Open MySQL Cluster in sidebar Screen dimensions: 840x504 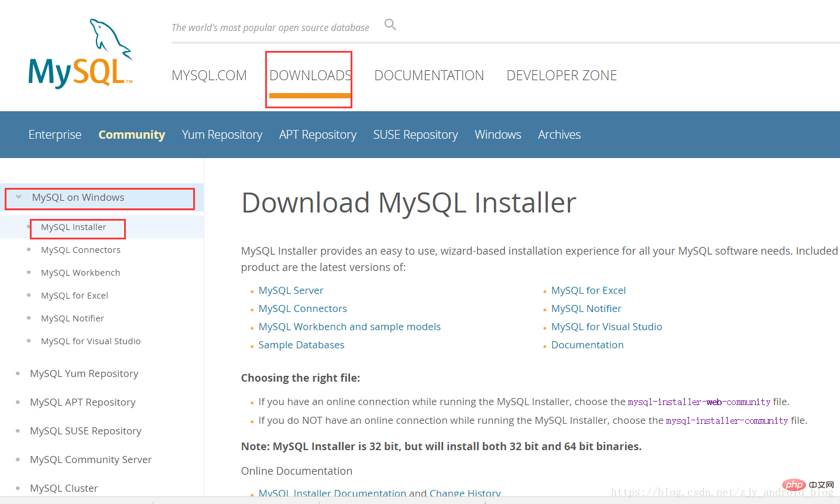pyautogui.click(x=64, y=488)
